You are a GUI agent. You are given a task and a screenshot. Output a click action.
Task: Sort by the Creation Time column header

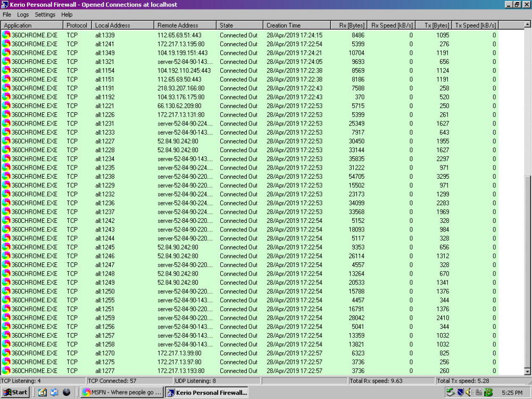(x=297, y=26)
